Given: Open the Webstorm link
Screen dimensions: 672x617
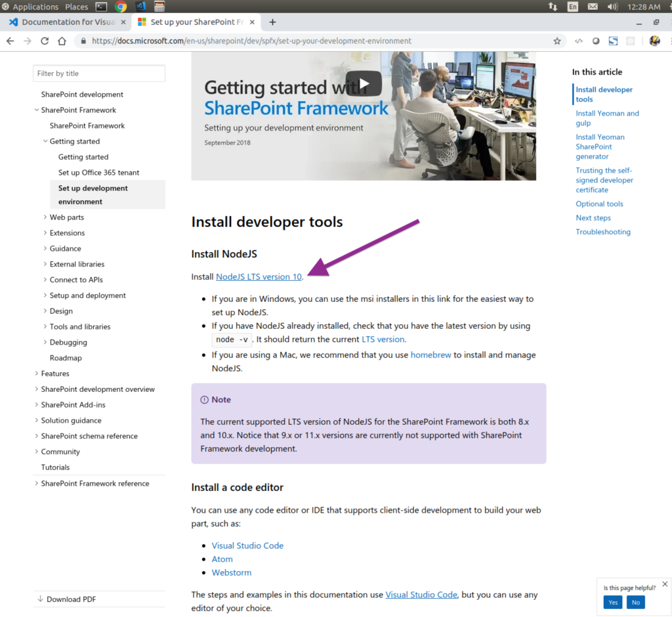Looking at the screenshot, I should (x=232, y=572).
